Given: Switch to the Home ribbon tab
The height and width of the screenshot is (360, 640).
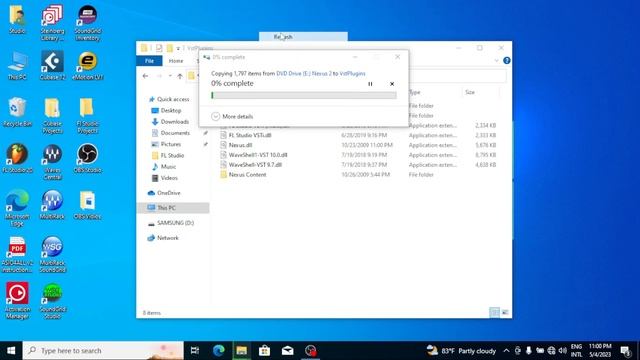Looking at the screenshot, I should click(x=176, y=61).
